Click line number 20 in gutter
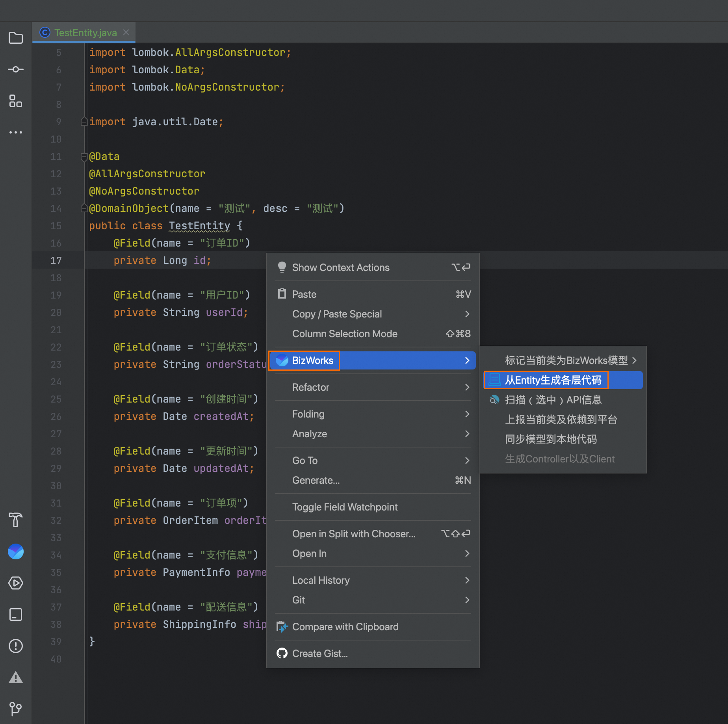728x724 pixels. (56, 312)
